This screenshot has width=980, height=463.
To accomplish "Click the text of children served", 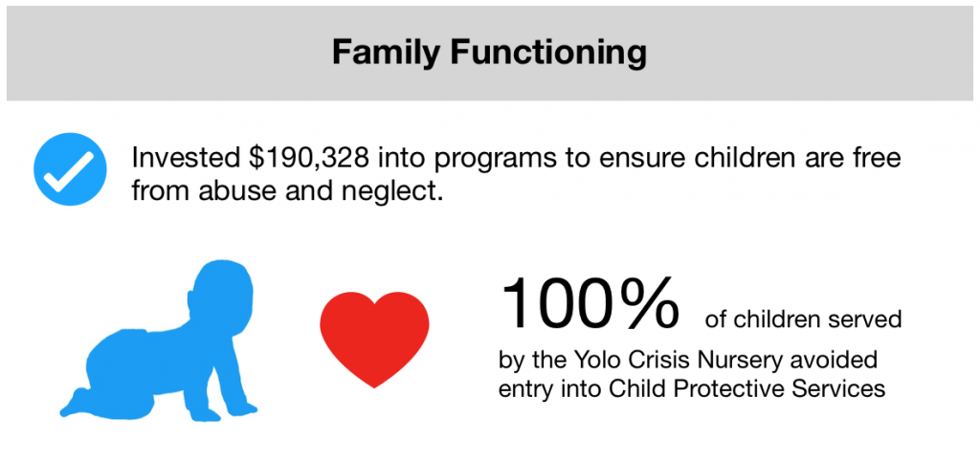I will click(x=803, y=320).
